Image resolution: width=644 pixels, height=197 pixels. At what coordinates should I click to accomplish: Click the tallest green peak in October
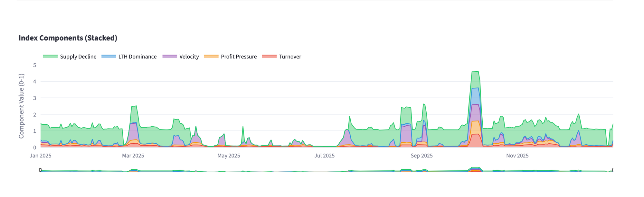tap(475, 72)
